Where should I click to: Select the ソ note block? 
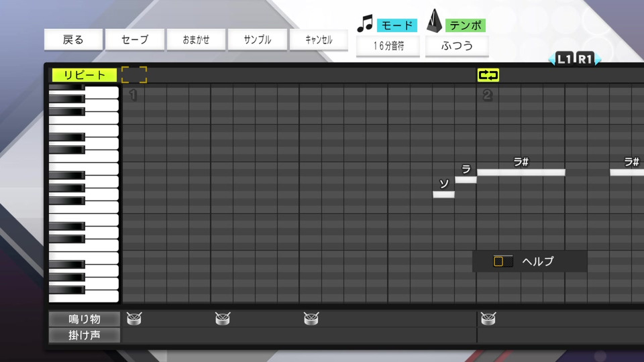point(443,194)
